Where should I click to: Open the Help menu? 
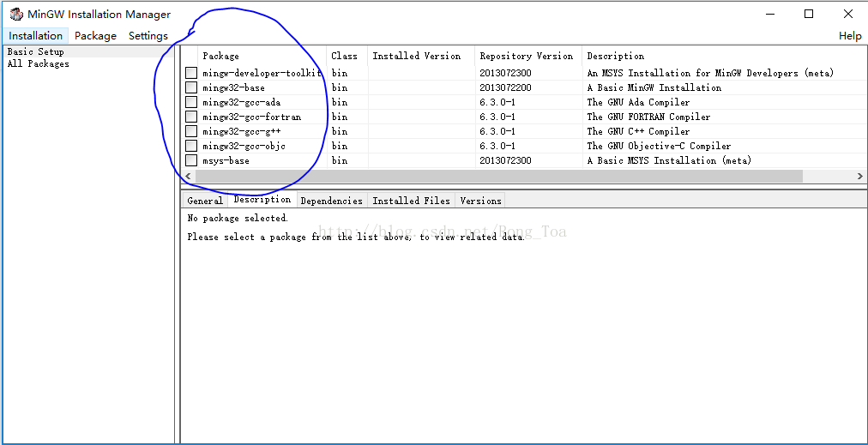(x=850, y=35)
